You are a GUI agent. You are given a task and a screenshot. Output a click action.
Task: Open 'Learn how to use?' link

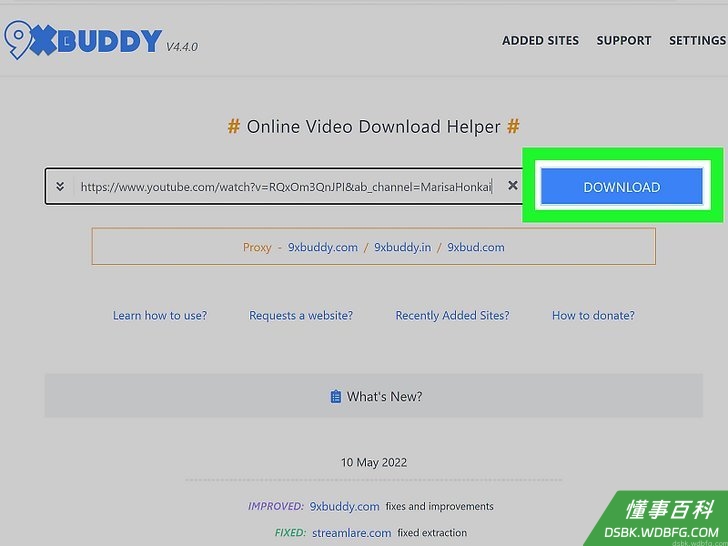click(160, 315)
